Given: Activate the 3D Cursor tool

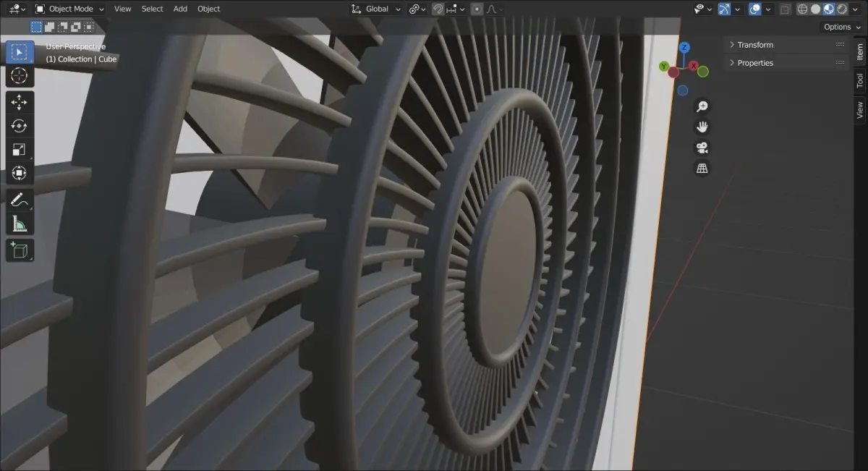Looking at the screenshot, I should 20,75.
